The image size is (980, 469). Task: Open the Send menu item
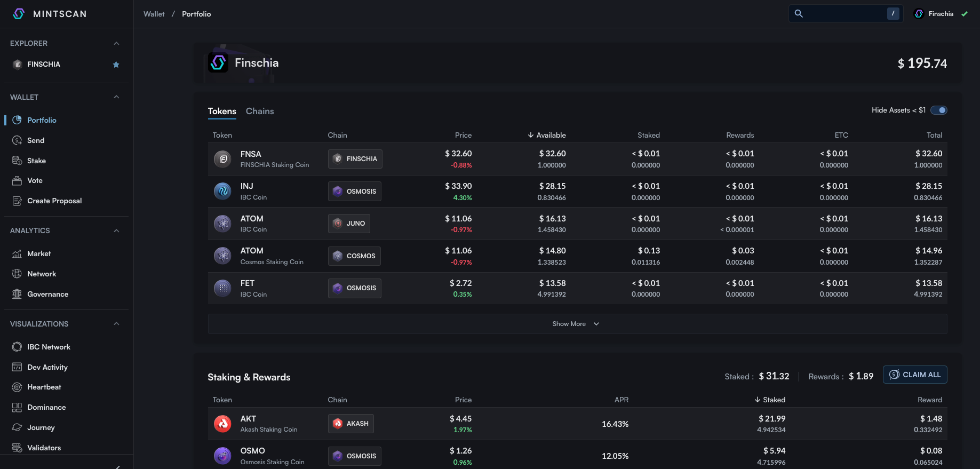tap(36, 140)
